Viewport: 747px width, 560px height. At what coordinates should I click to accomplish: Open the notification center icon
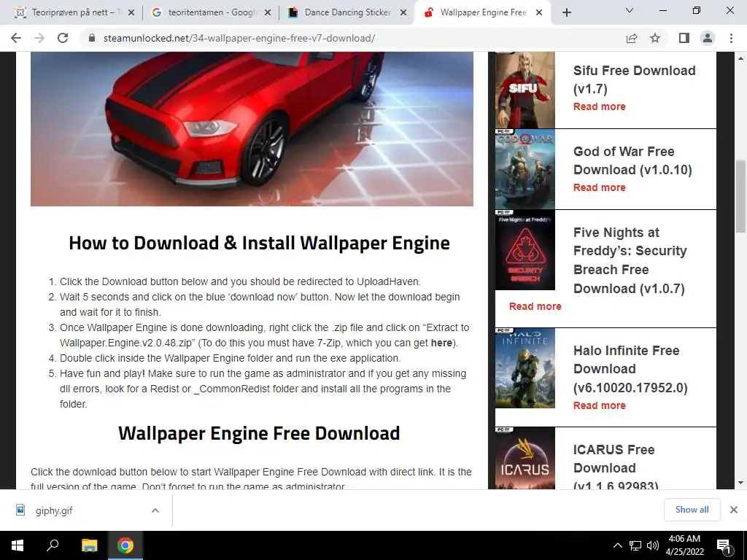click(x=724, y=546)
